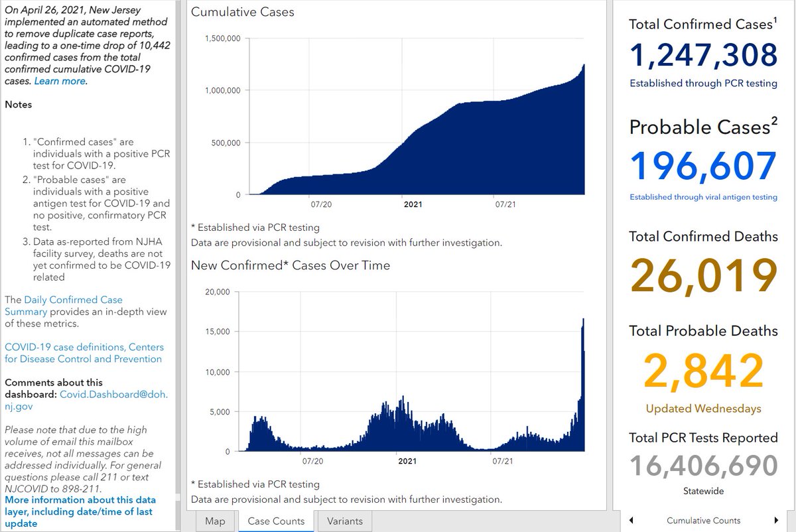Image resolution: width=796 pixels, height=532 pixels.
Task: Open COVID-19 case definitions CDC link
Action: (84, 353)
